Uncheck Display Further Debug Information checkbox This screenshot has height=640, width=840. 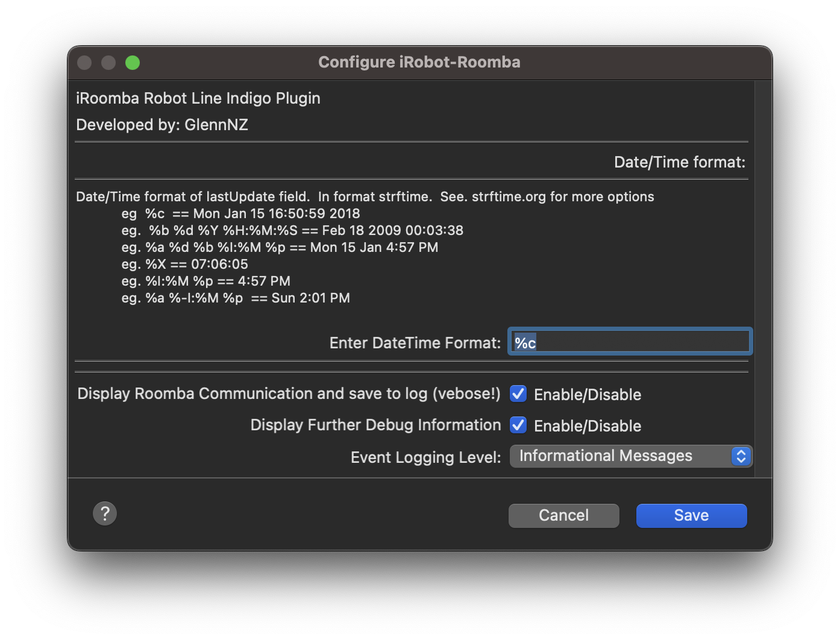pos(518,425)
